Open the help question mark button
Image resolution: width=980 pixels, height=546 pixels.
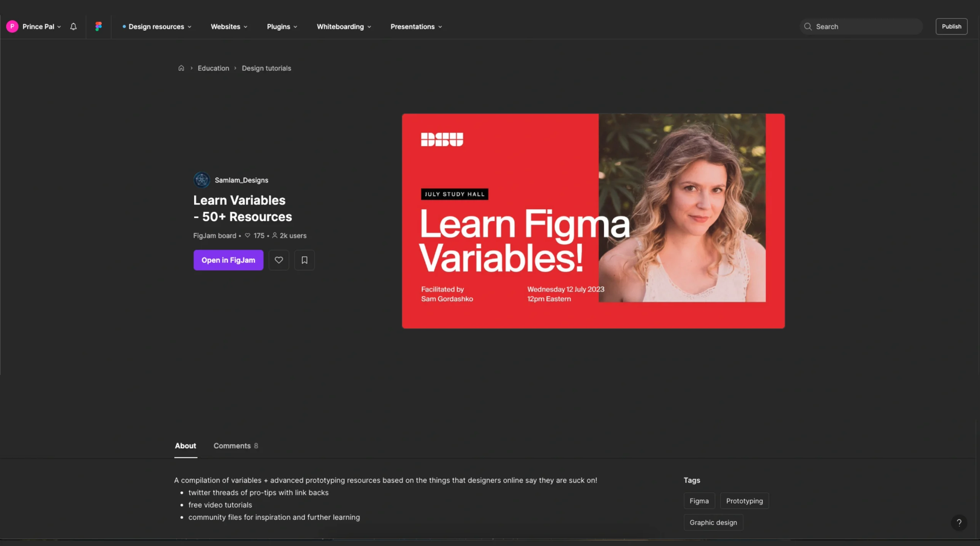point(959,523)
